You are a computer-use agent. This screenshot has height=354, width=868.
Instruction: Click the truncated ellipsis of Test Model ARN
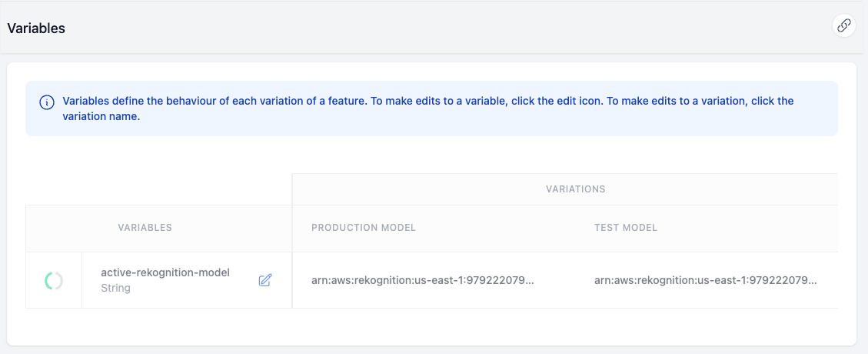click(811, 280)
